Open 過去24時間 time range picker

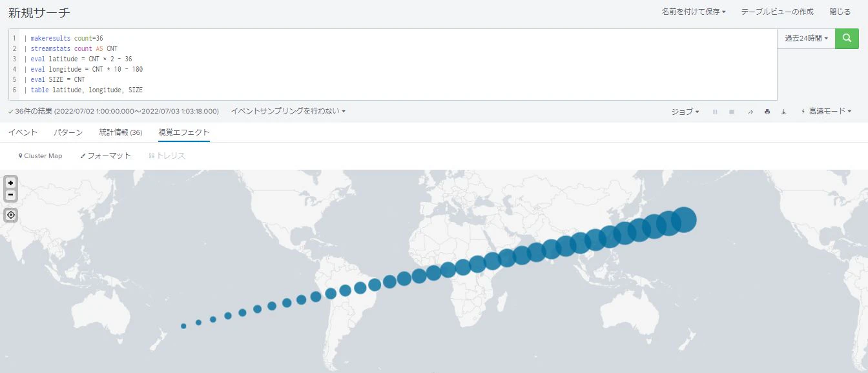click(806, 39)
